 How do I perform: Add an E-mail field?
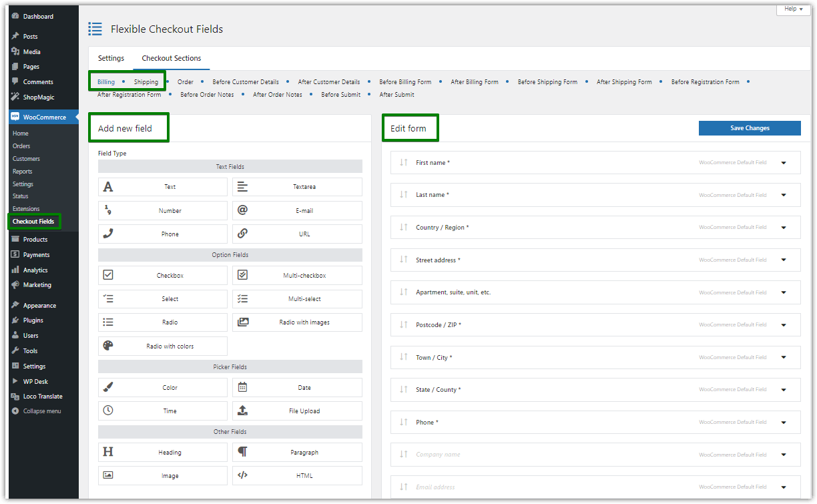coord(297,210)
